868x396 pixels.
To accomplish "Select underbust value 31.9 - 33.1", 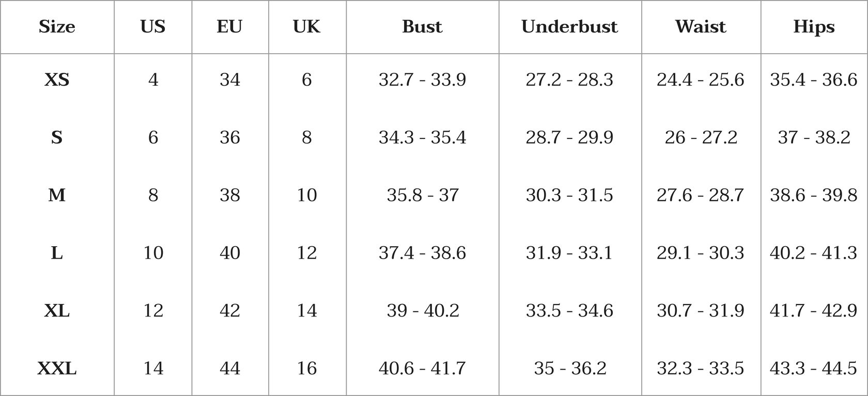I will point(569,253).
